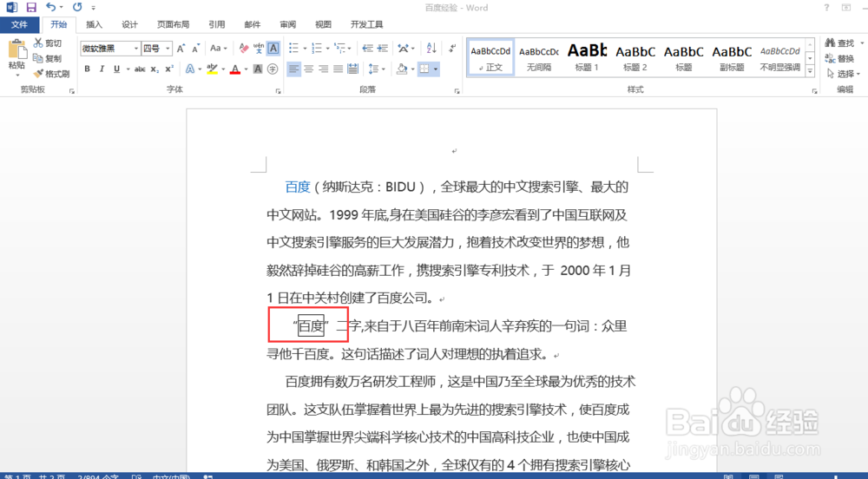Click the Redo icon in title bar
868x479 pixels.
click(77, 7)
